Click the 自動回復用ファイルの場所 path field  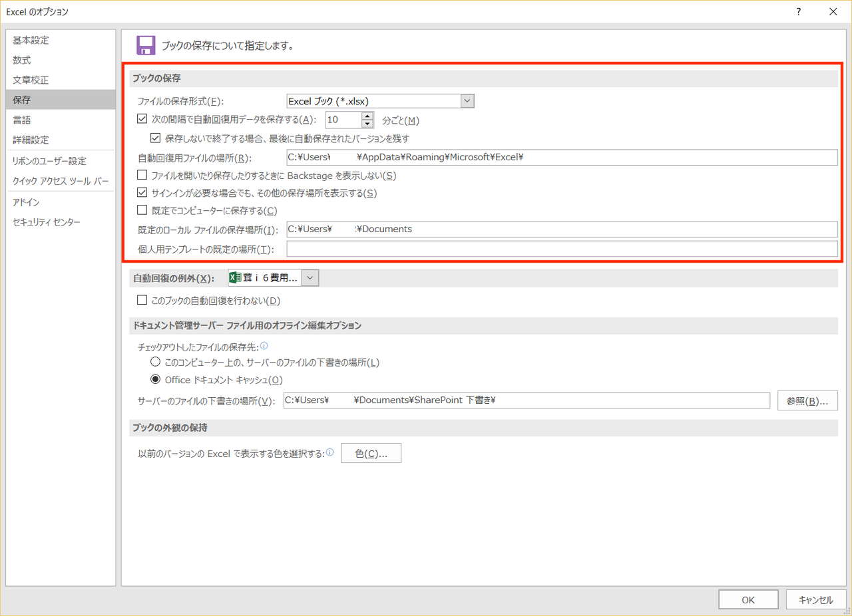pyautogui.click(x=562, y=158)
